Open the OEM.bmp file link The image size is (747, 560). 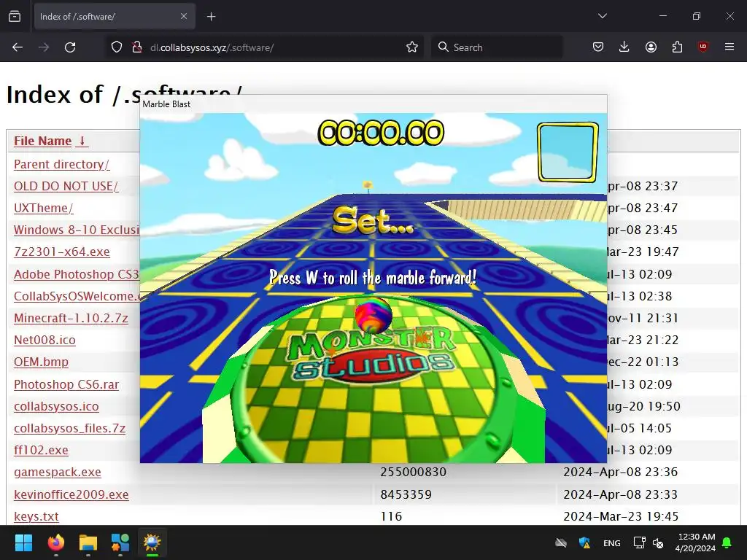point(41,362)
